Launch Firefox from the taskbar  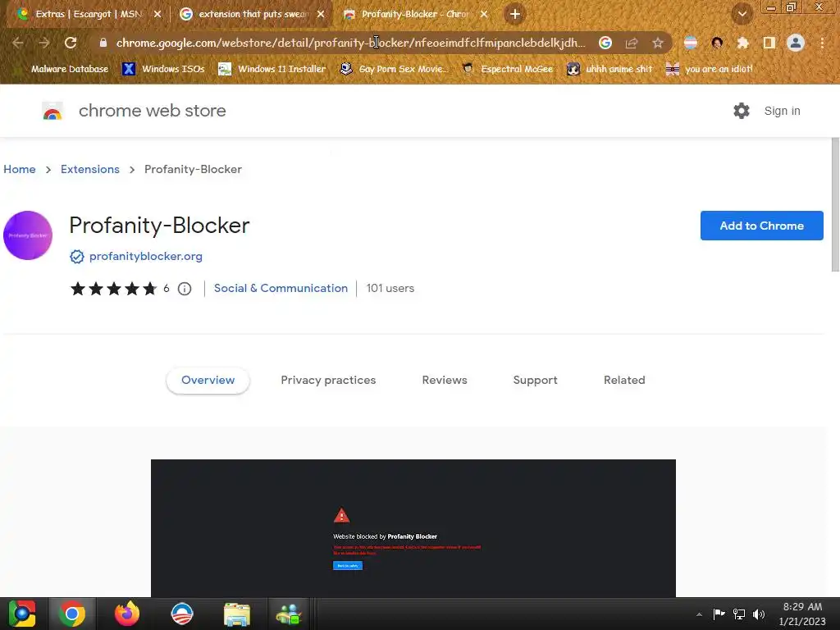tap(127, 614)
